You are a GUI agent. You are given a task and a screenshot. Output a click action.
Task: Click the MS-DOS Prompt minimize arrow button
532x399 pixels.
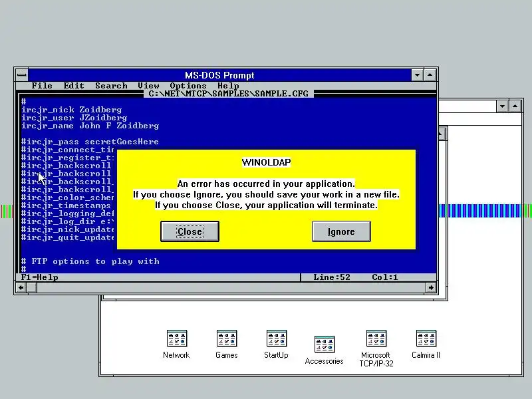pyautogui.click(x=418, y=75)
